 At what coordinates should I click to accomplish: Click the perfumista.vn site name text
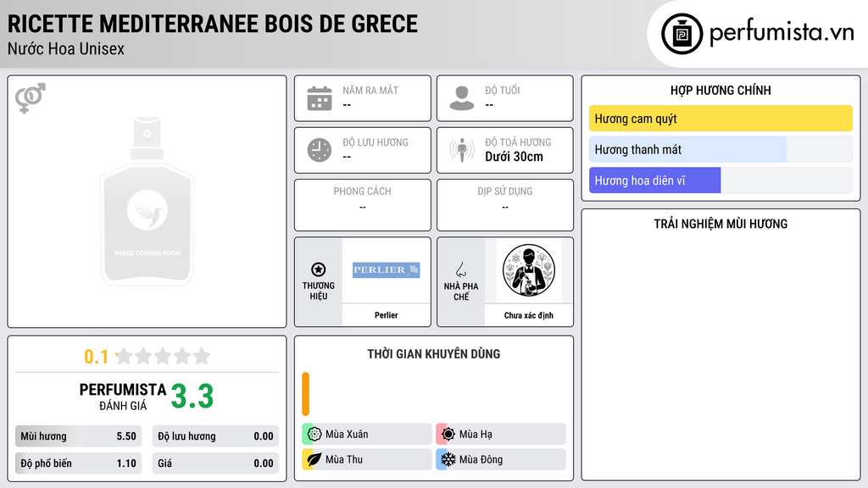pos(782,32)
